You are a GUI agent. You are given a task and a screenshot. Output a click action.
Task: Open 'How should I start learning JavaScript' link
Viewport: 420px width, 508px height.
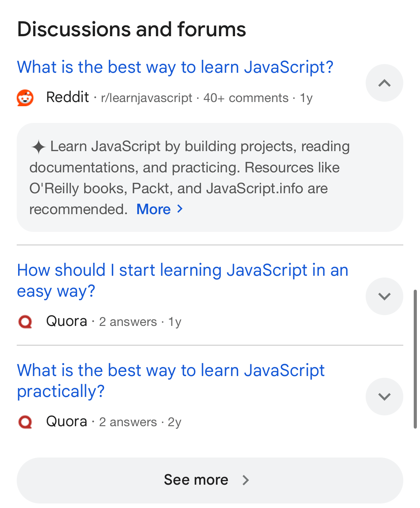point(182,270)
